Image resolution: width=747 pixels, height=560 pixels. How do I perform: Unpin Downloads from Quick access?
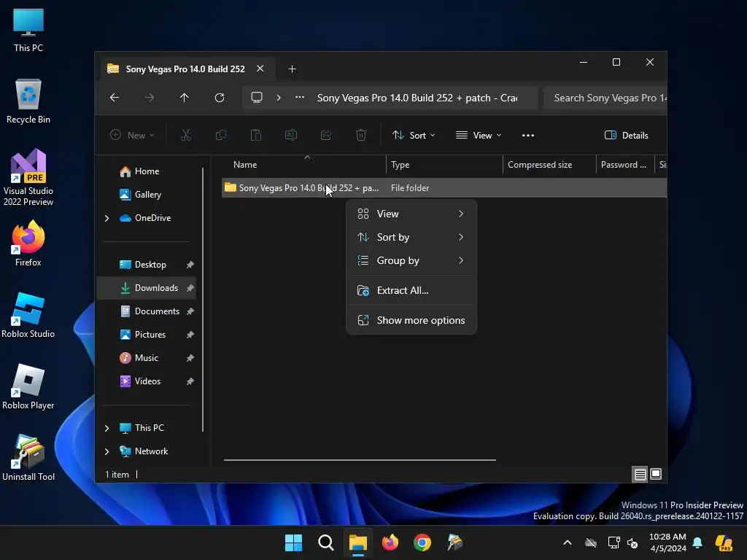pyautogui.click(x=190, y=288)
